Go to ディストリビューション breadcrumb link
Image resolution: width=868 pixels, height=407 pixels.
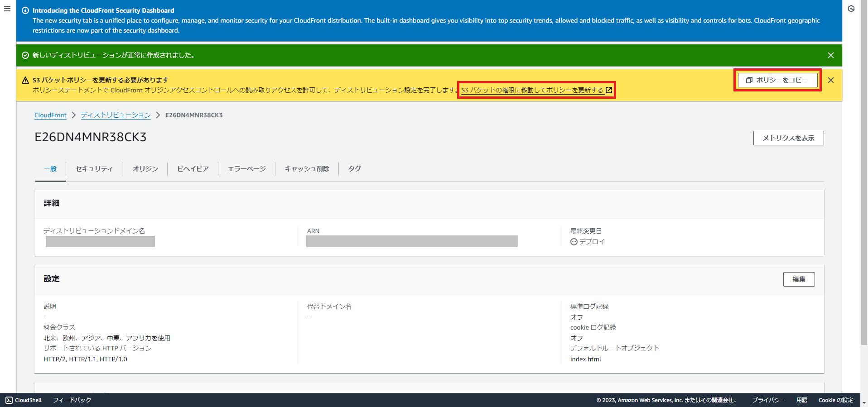(116, 115)
